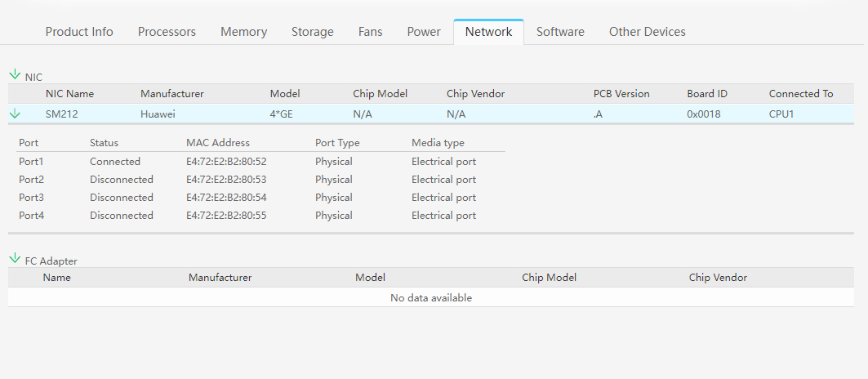868x379 pixels.
Task: Open the Other Devices tab
Action: (x=648, y=32)
